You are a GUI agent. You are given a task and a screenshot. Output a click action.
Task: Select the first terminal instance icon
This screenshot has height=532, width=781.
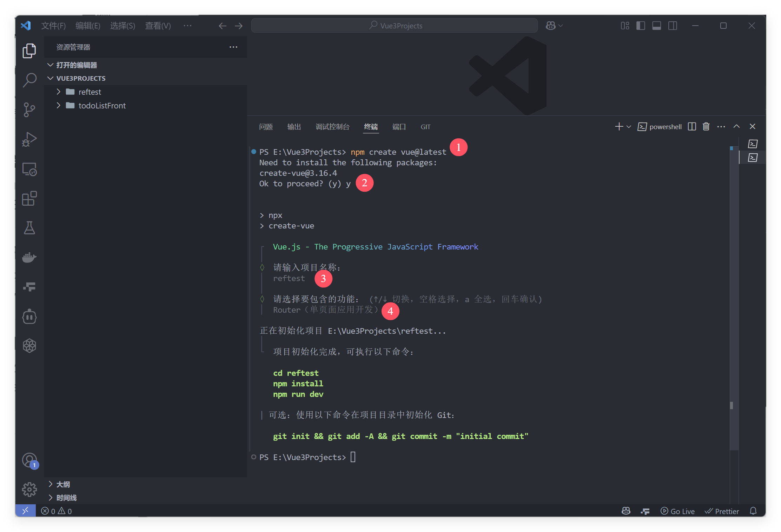753,144
